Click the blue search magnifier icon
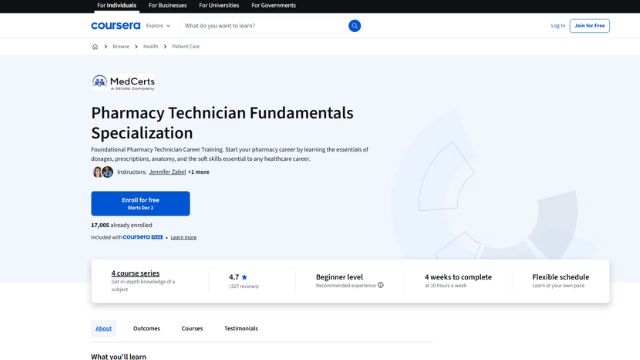This screenshot has width=640, height=360. (354, 26)
